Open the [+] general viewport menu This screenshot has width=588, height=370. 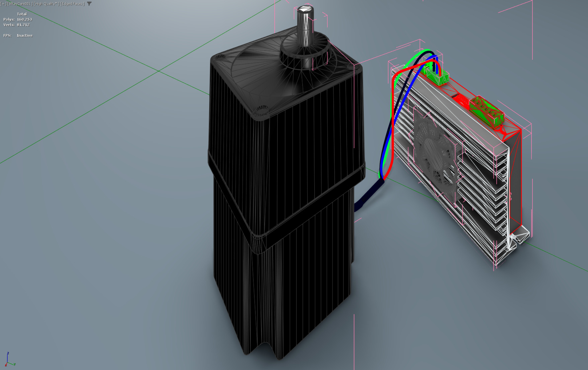3,4
